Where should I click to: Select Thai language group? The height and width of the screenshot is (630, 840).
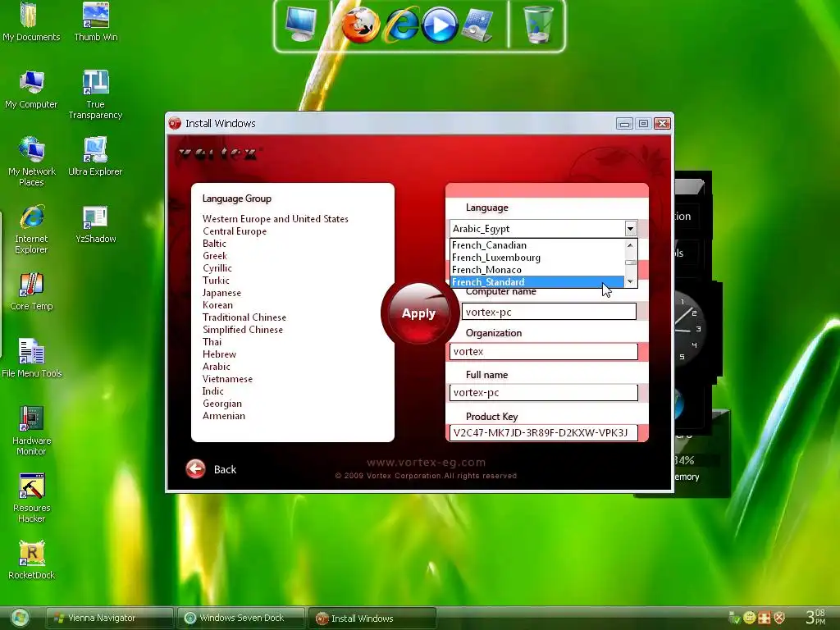212,342
